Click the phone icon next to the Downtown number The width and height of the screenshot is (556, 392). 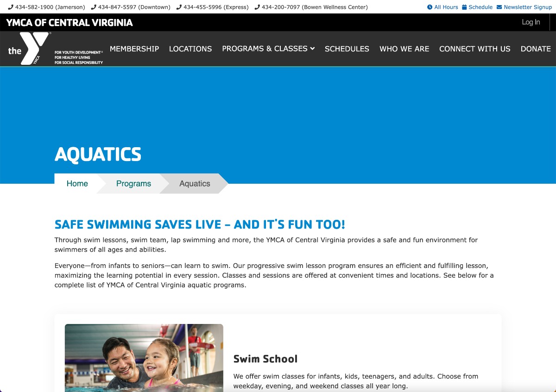click(x=94, y=7)
